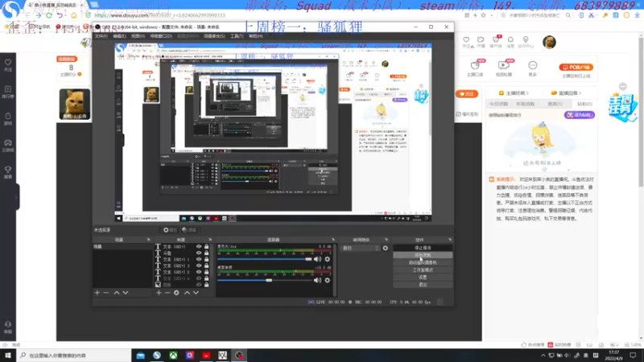This screenshot has height=362, width=644.
Task: Toggle visibility eye of 斗鱼 source
Action: point(199,253)
